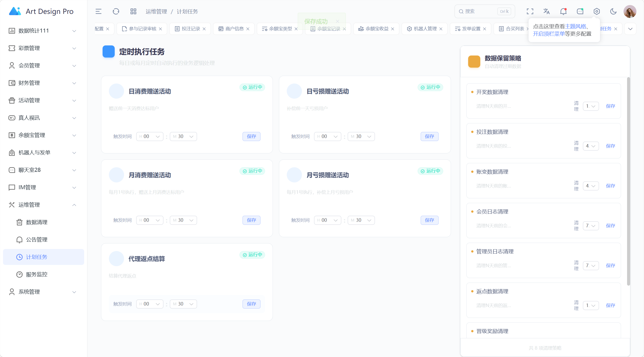Image resolution: width=644 pixels, height=357 pixels.
Task: Expand the 财务管理 sidebar menu
Action: coord(43,83)
